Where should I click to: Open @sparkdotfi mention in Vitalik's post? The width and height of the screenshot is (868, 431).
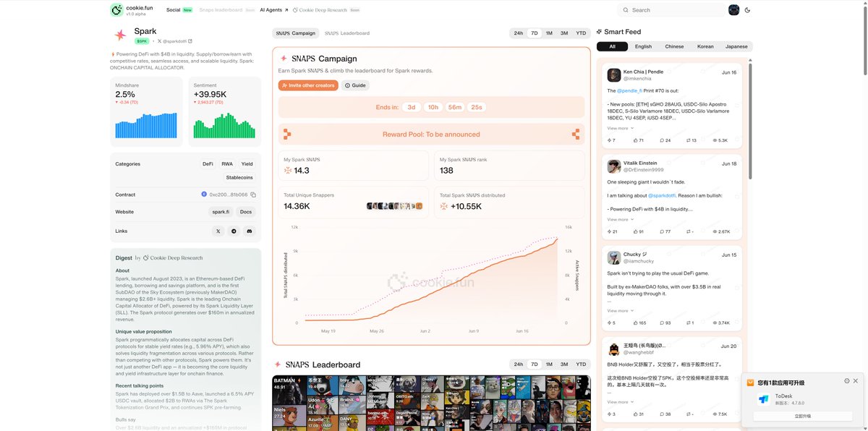[x=661, y=195]
